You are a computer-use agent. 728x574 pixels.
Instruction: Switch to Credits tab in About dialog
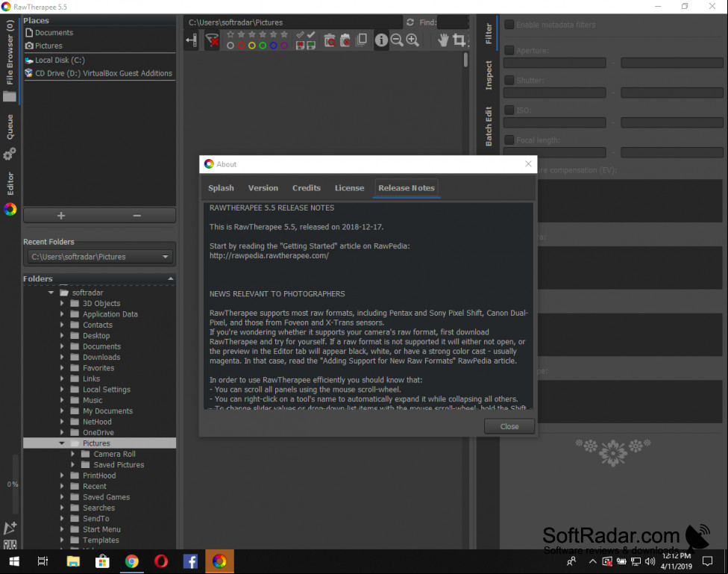(x=307, y=188)
